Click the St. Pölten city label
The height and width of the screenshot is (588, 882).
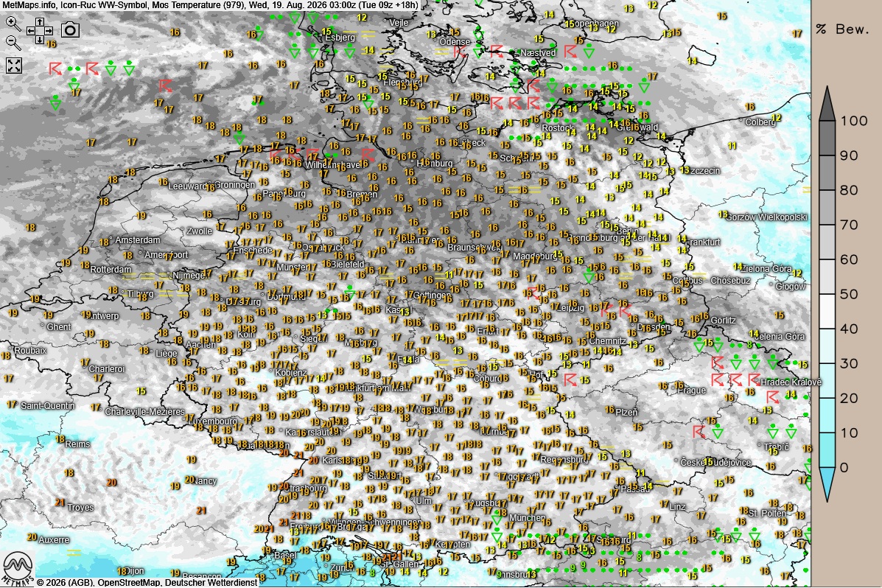coord(768,513)
